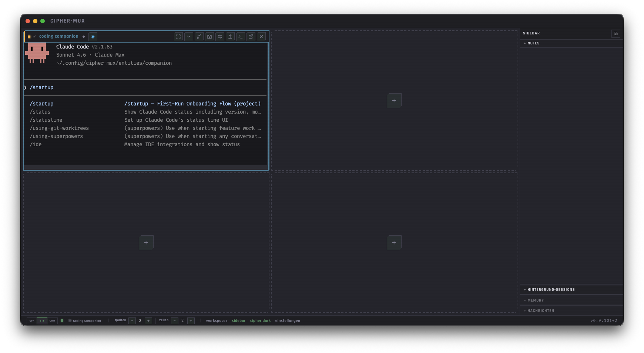Click the SIDEBAR header label
This screenshot has width=644, height=353.
(x=531, y=33)
